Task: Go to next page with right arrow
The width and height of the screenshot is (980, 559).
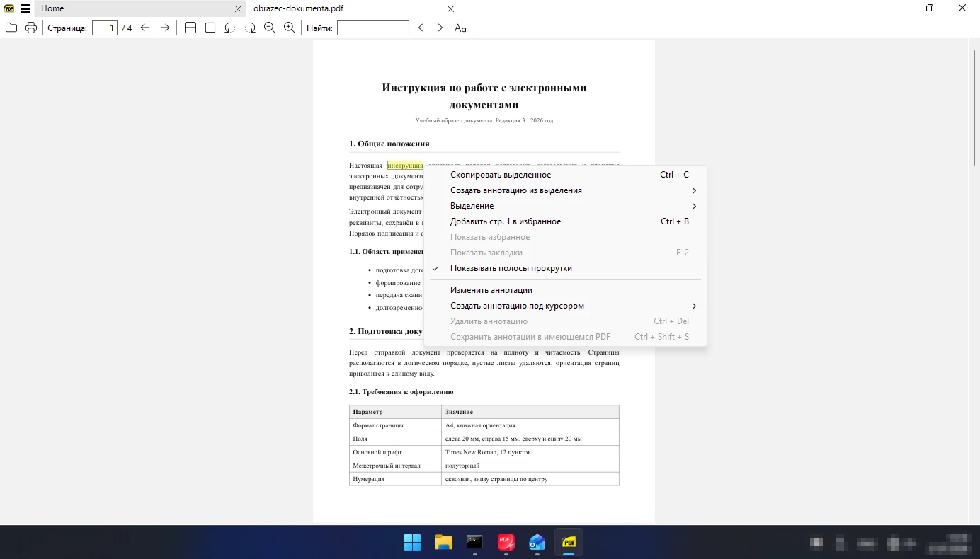Action: coord(165,28)
